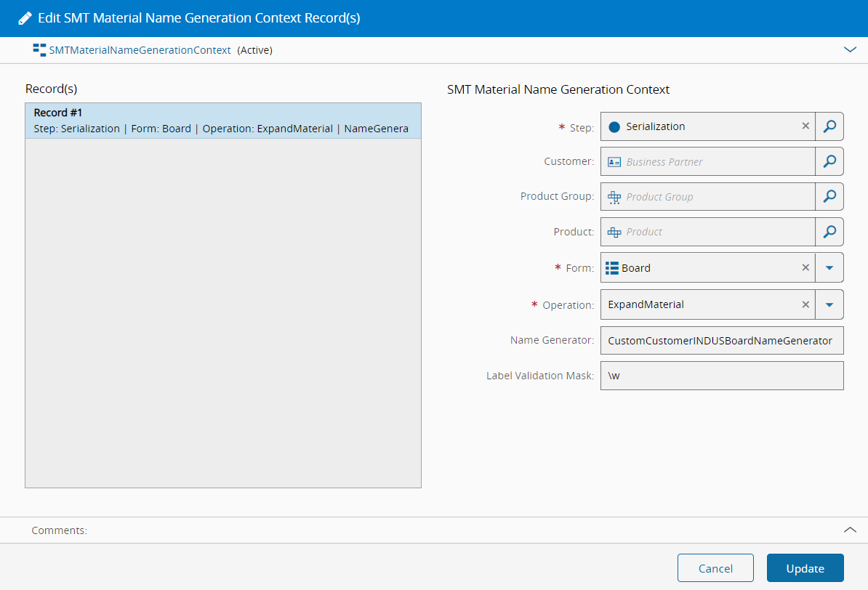868x590 pixels.
Task: Select Record #1 in the records list
Action: point(222,121)
